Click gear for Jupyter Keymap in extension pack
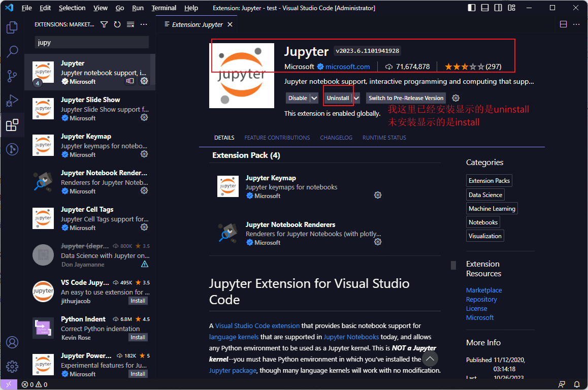588x390 pixels. (378, 195)
